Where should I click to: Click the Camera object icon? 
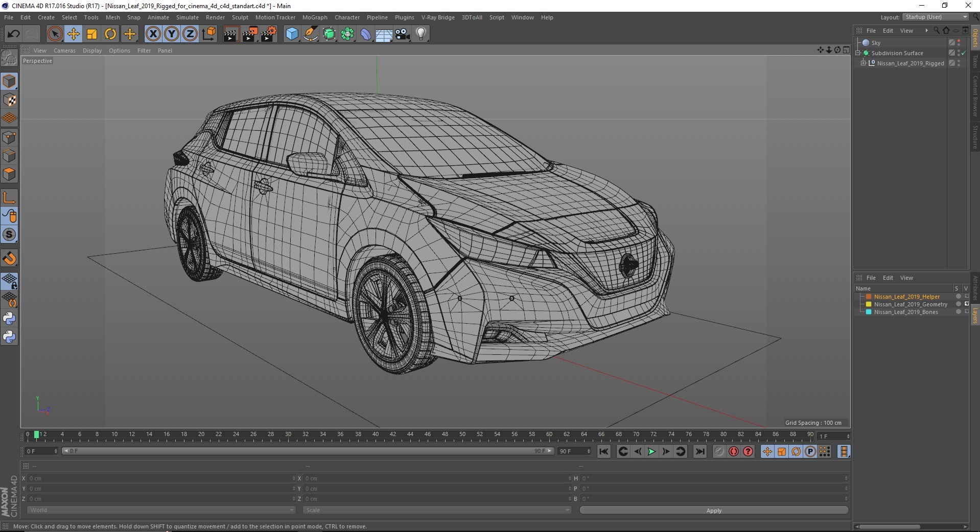pos(403,34)
